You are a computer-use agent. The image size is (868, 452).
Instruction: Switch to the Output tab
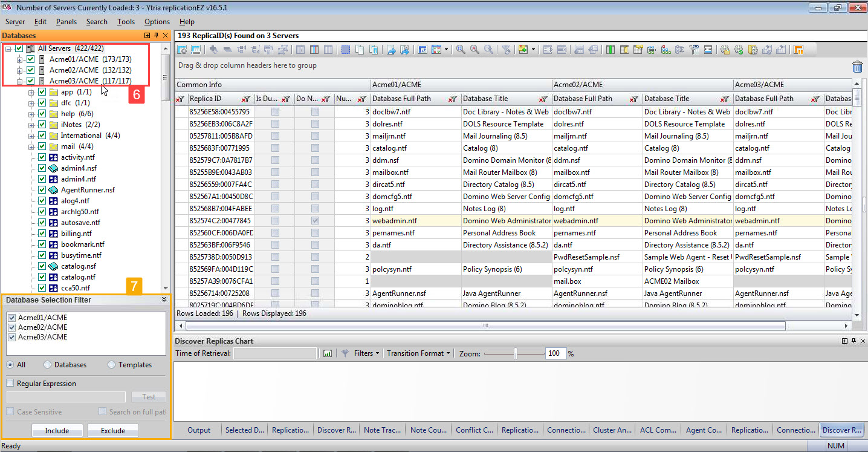point(199,430)
